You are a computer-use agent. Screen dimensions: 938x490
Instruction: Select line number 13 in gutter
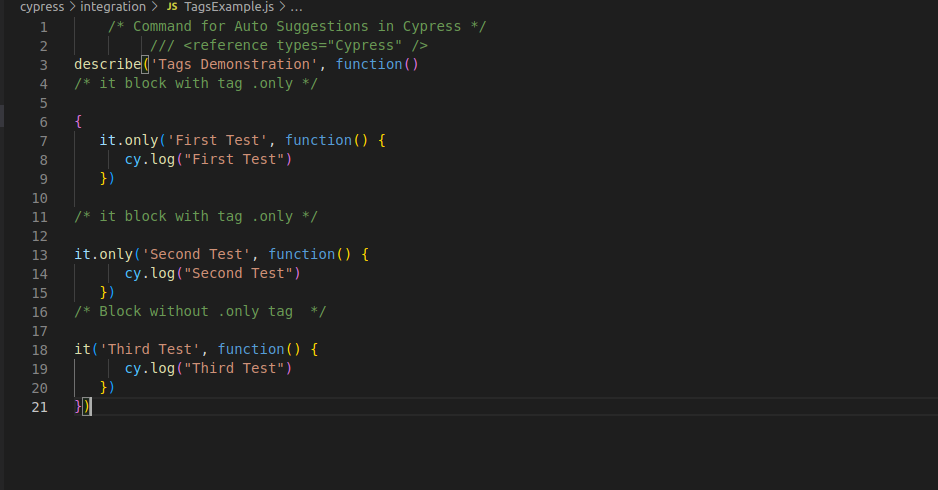(39, 255)
